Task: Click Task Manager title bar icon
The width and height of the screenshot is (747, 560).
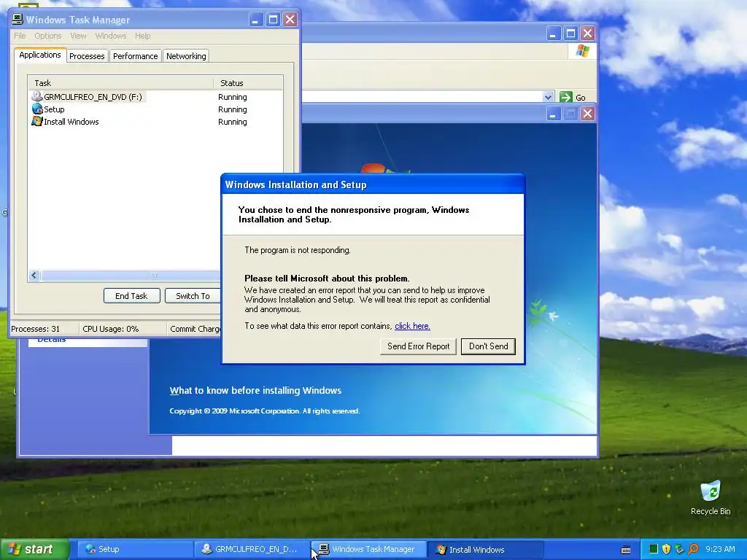Action: 18,19
